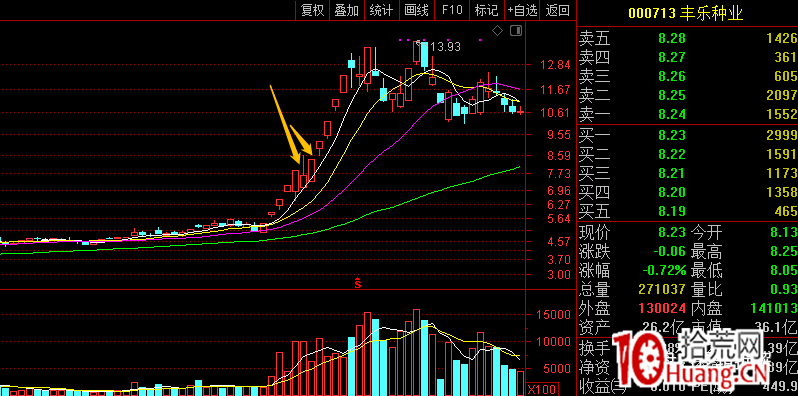Screen dimensions: 798x396
Task: Open F10 company information
Action: tap(452, 10)
